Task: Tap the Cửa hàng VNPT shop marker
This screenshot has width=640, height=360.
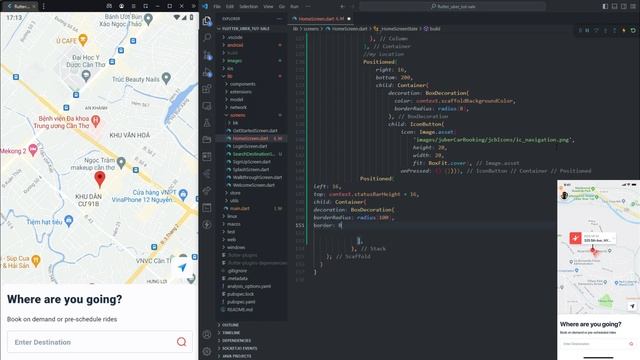Action: (x=183, y=194)
